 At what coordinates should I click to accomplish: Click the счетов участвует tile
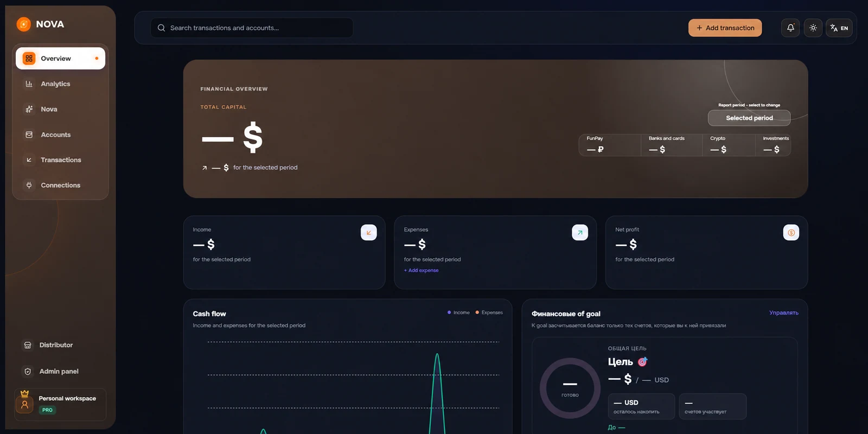coord(713,406)
